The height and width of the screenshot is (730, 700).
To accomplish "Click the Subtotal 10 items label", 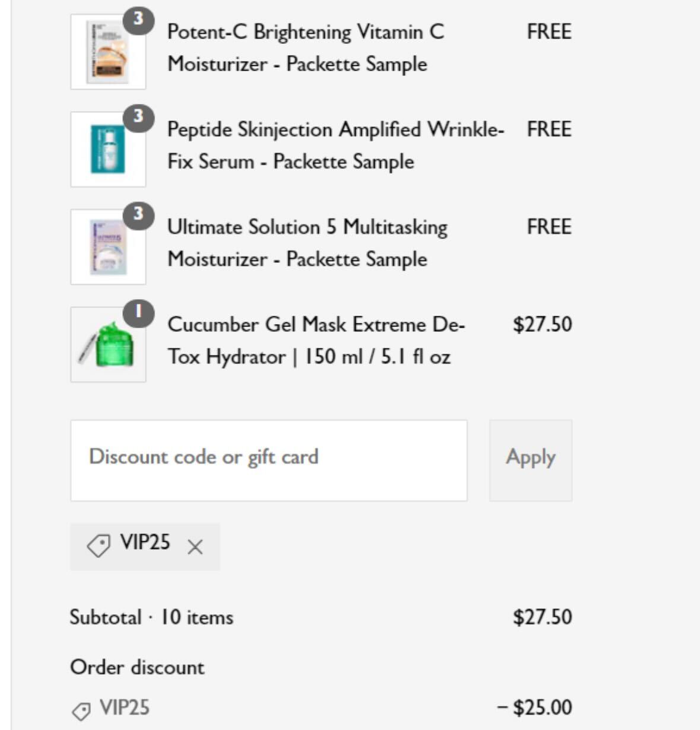I will [x=151, y=617].
